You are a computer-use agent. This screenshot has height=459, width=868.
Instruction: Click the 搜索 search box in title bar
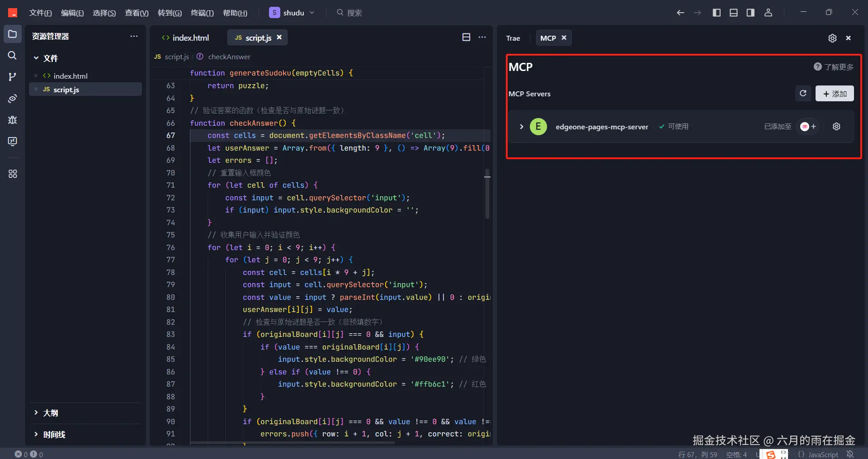[354, 13]
